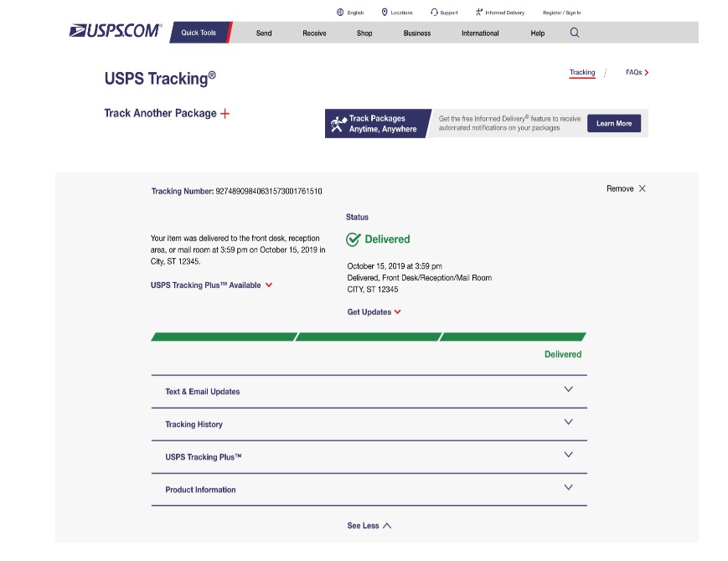Screen dimensions: 728x561
Task: Click the USPS Tracking Plus™ row label
Action: click(x=204, y=457)
